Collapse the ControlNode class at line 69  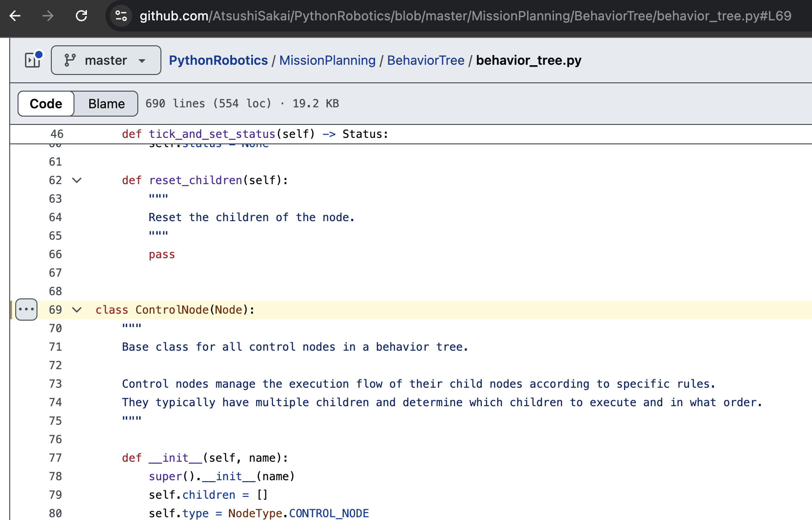pos(77,310)
